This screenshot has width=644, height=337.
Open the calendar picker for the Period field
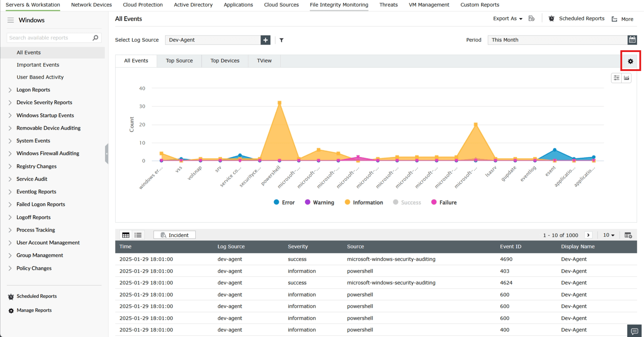pyautogui.click(x=632, y=40)
